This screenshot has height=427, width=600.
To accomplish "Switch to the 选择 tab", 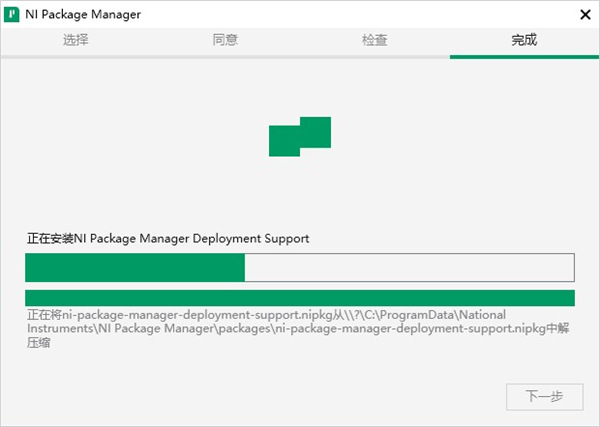I will click(x=75, y=40).
